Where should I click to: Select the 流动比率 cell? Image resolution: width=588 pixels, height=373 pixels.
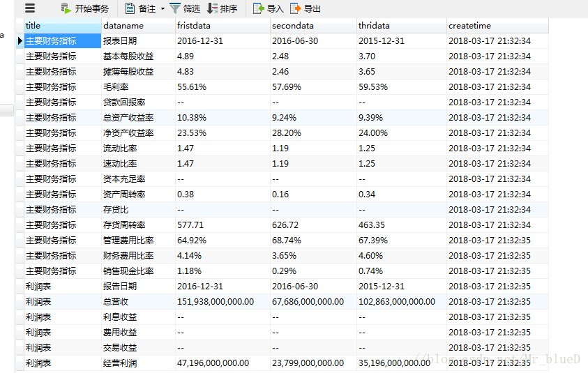tap(138, 149)
